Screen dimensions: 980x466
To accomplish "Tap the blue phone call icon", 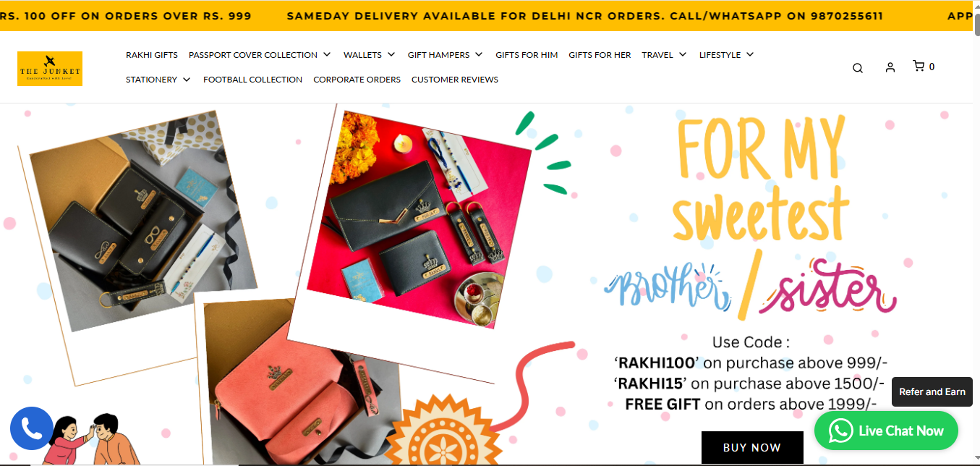I will click(x=31, y=428).
